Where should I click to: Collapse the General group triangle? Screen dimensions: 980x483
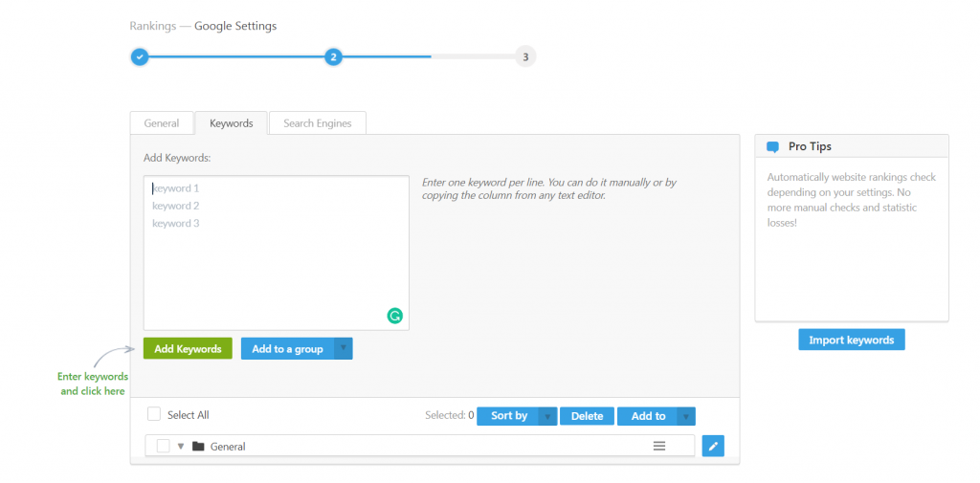pos(181,446)
